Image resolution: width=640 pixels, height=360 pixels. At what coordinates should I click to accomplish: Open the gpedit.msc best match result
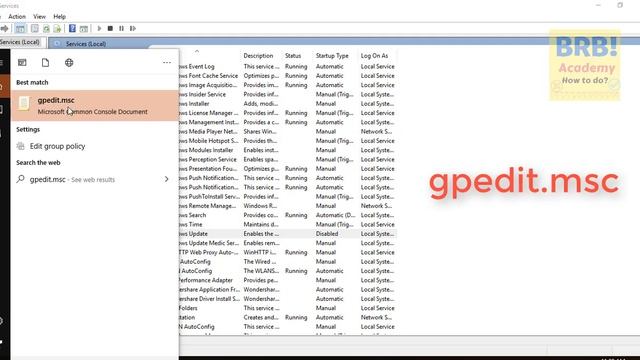pyautogui.click(x=95, y=105)
